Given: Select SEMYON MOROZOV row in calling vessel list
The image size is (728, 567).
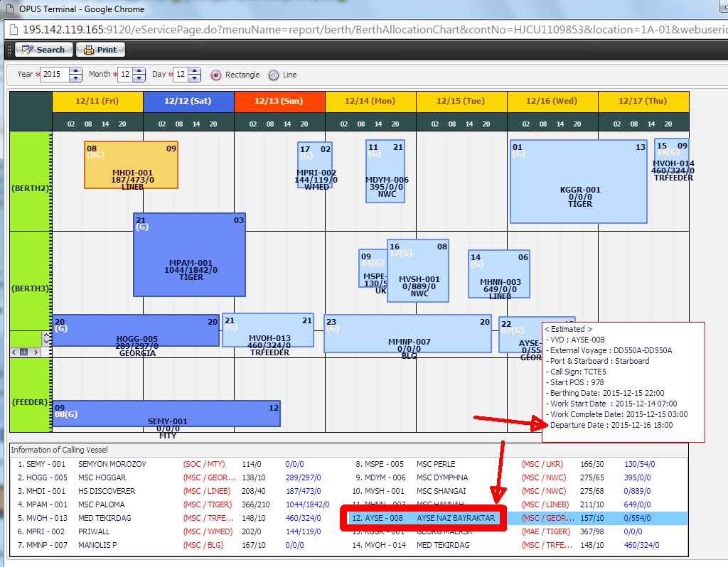Looking at the screenshot, I should (112, 464).
